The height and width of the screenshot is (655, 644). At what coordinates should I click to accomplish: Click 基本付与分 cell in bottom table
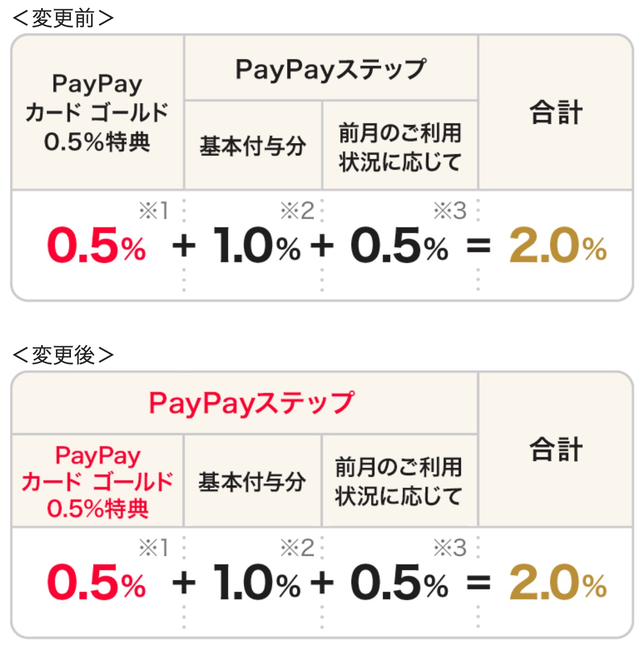click(252, 482)
